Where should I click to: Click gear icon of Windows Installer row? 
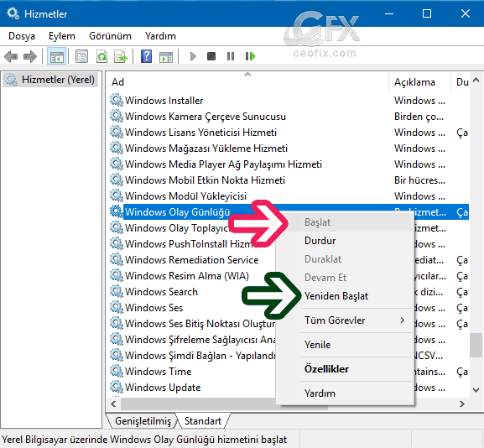117,101
